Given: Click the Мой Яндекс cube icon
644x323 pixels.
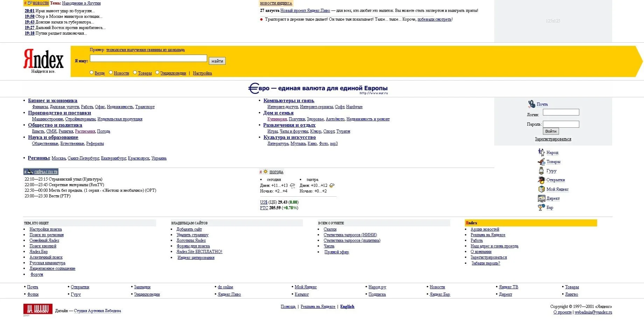Looking at the screenshot, I should click(x=541, y=189).
